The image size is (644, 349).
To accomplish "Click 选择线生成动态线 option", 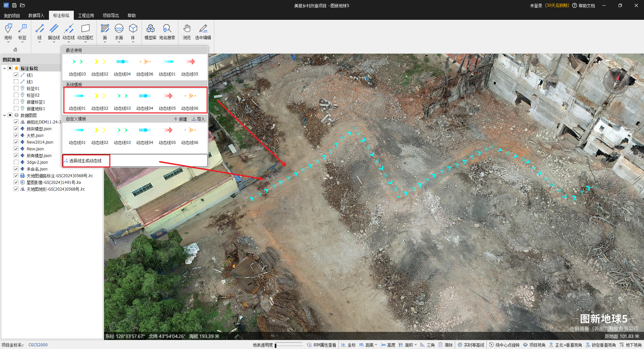I will [86, 161].
